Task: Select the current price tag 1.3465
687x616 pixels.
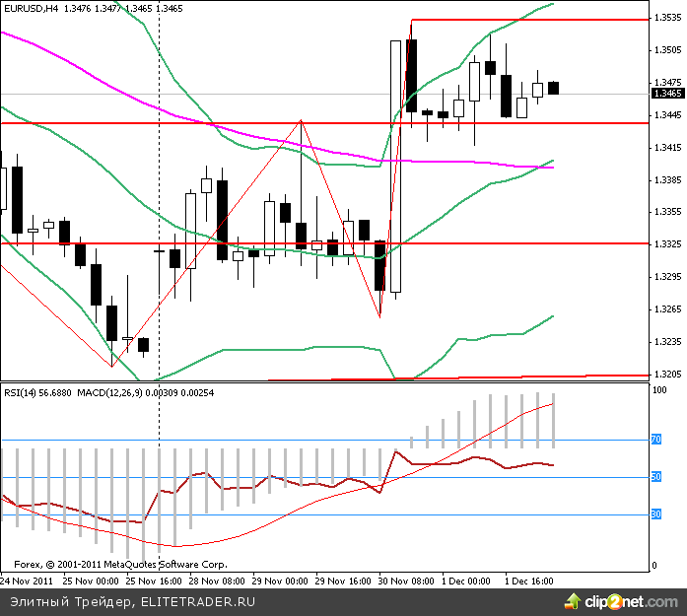Action: [x=666, y=94]
